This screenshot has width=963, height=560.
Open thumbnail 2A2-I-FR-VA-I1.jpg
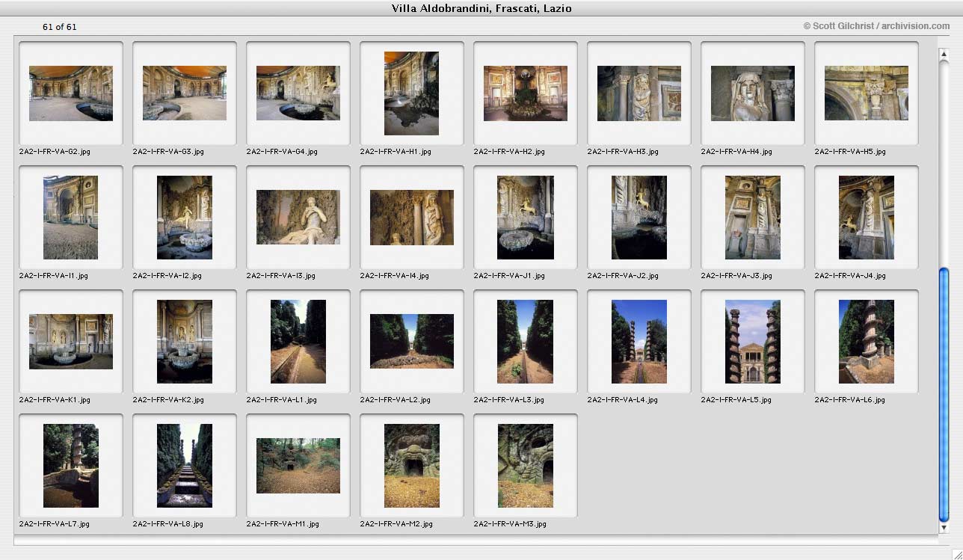[71, 218]
